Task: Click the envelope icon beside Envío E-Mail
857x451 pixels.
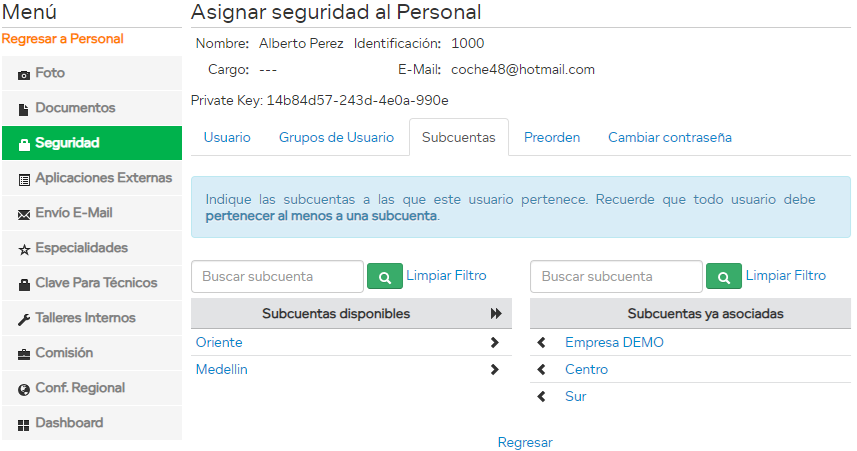Action: (24, 214)
